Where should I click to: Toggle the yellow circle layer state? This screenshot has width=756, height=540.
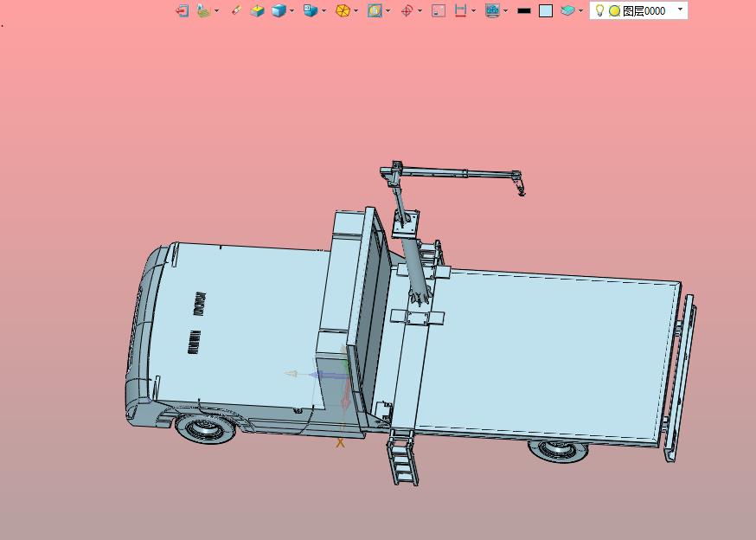coord(614,10)
